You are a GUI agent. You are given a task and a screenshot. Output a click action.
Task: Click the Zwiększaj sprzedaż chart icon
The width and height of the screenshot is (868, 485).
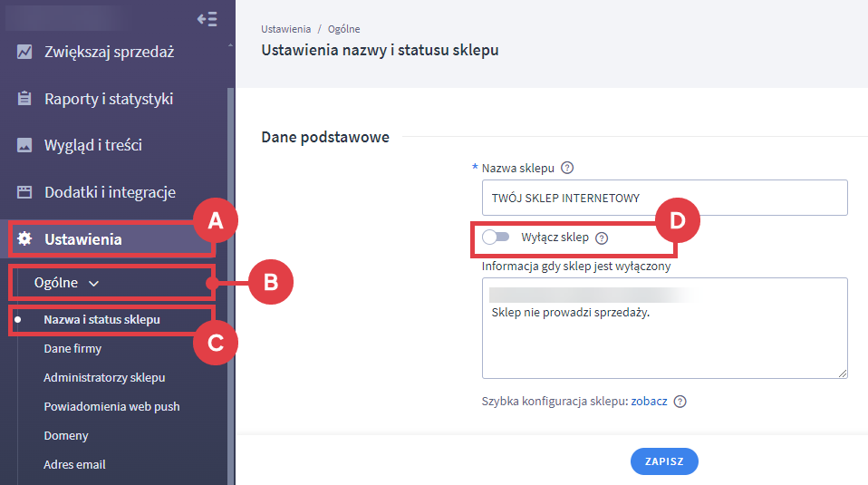pyautogui.click(x=25, y=52)
